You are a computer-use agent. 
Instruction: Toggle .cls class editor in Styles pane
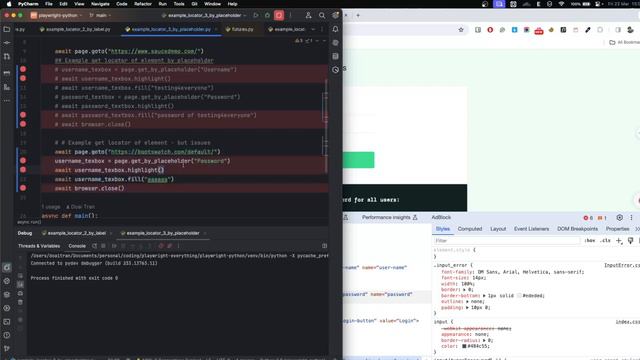click(x=605, y=240)
